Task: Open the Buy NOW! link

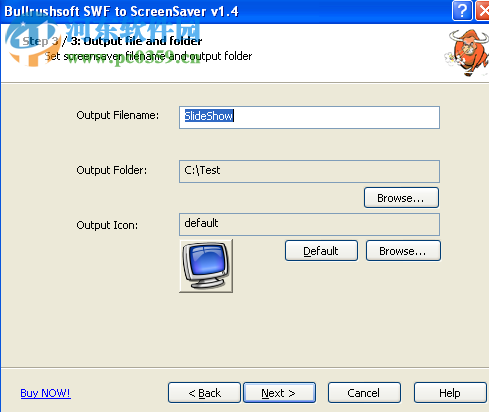Action: pyautogui.click(x=45, y=393)
